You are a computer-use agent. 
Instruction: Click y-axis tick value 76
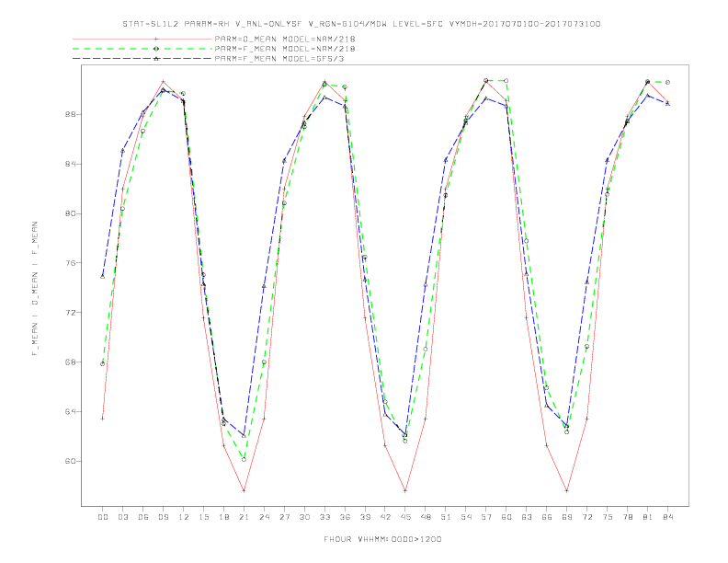pos(71,263)
